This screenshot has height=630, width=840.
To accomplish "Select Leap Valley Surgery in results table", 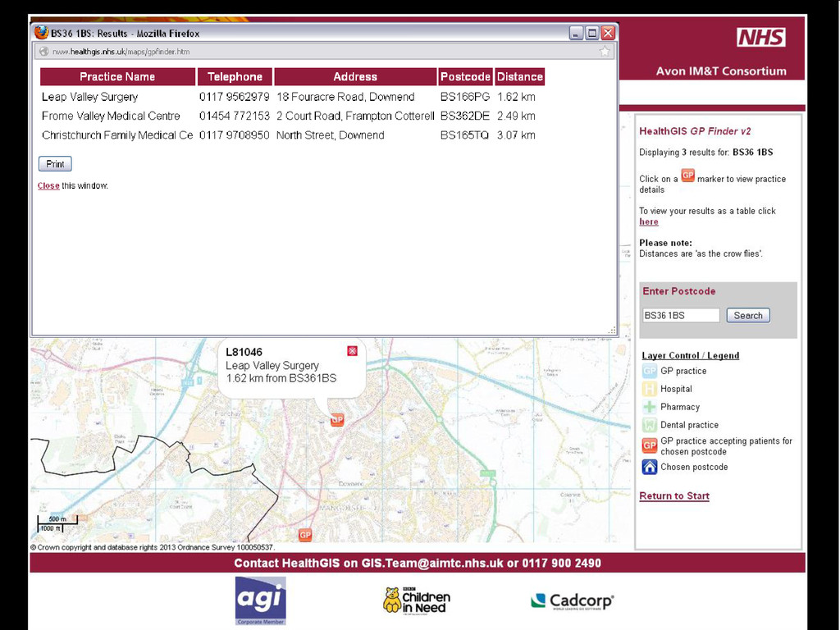I will (90, 97).
